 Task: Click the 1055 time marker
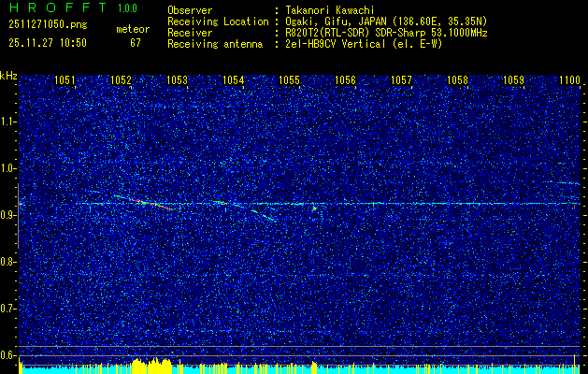[x=290, y=80]
